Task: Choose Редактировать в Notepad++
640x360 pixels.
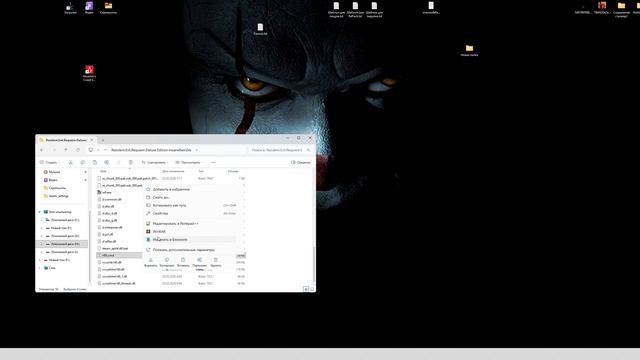Action: coord(190,224)
